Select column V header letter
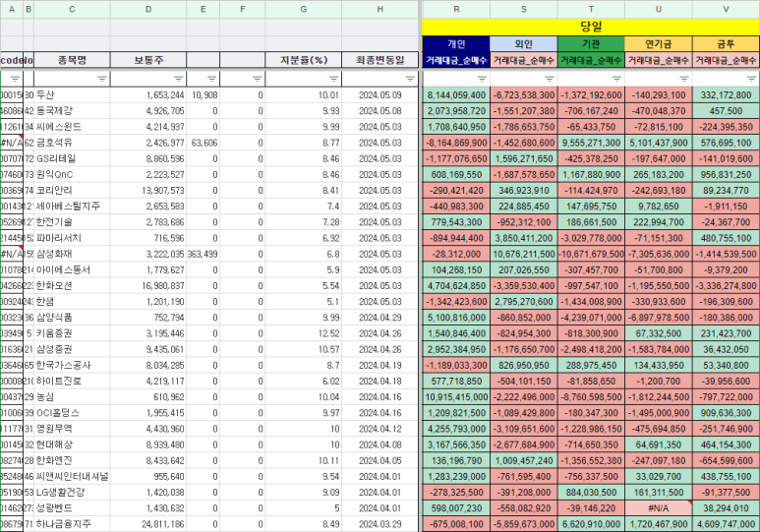 [726, 9]
